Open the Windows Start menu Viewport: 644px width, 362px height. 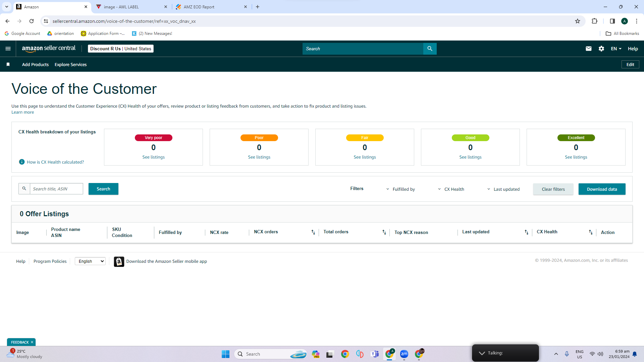tap(225, 354)
